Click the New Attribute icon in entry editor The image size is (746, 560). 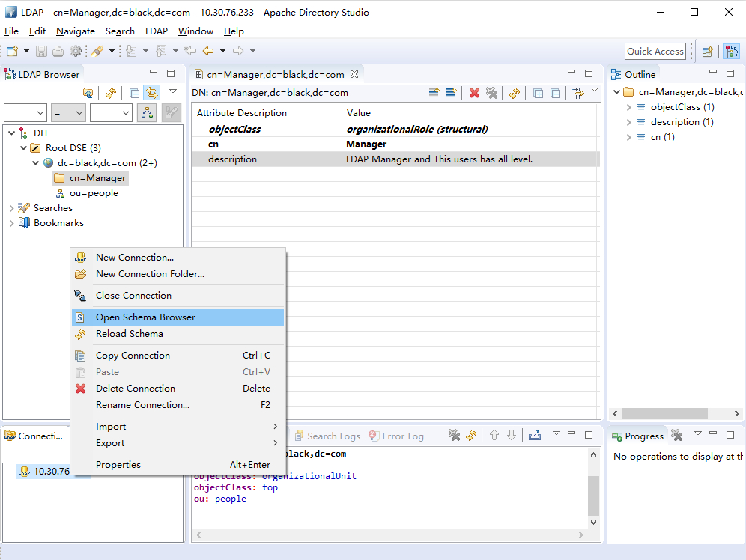(x=434, y=93)
